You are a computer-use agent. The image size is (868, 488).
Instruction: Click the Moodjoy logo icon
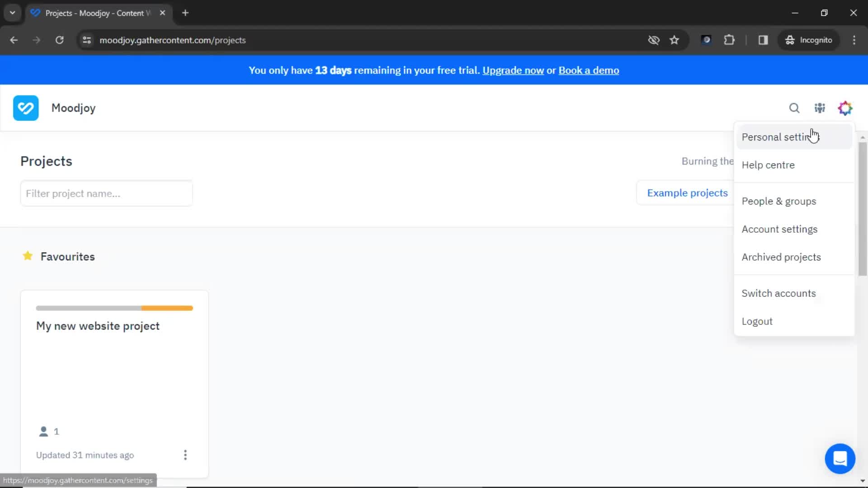pos(26,108)
